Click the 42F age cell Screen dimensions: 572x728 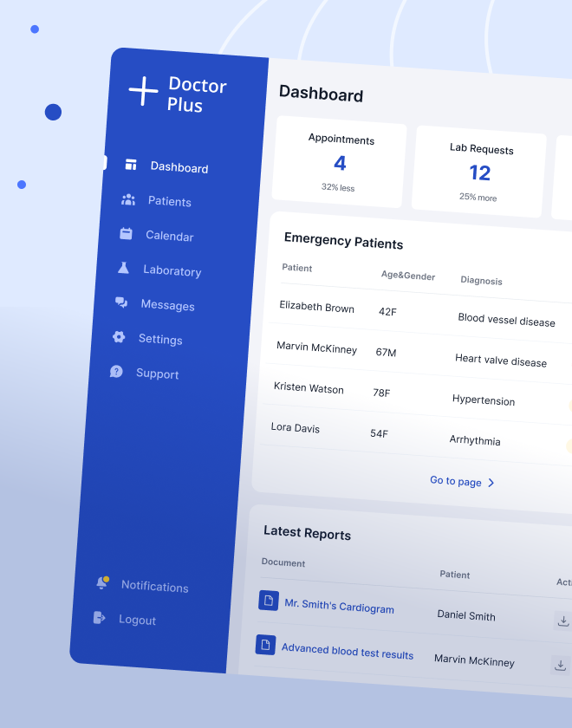[387, 311]
